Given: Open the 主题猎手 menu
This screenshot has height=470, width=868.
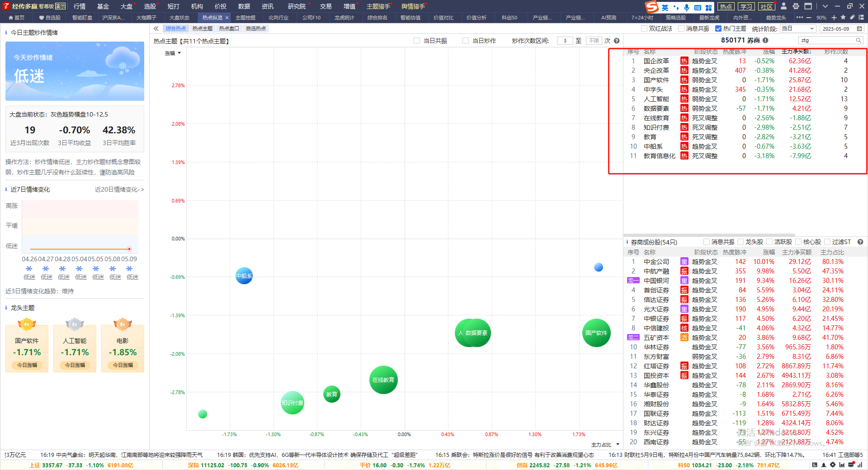Looking at the screenshot, I should tap(378, 6).
